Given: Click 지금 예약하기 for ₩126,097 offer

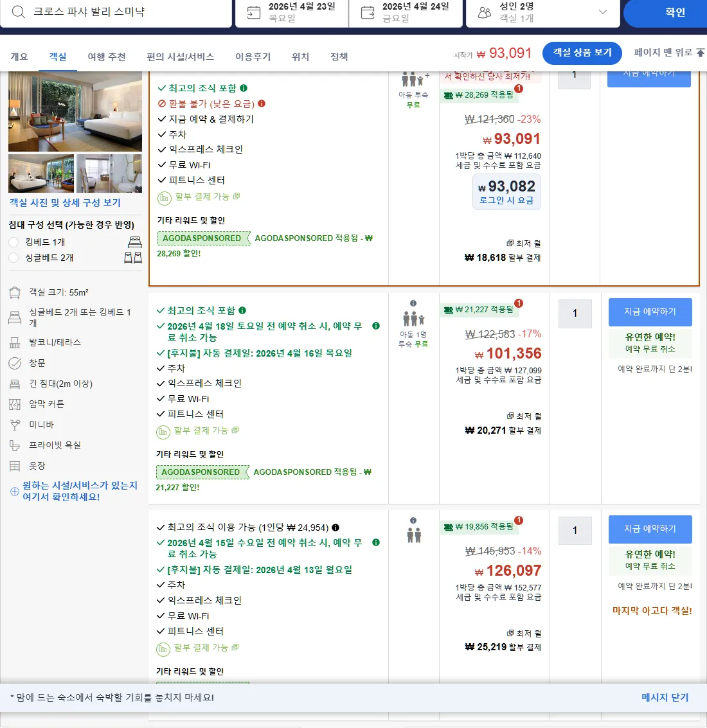Looking at the screenshot, I should click(x=650, y=529).
